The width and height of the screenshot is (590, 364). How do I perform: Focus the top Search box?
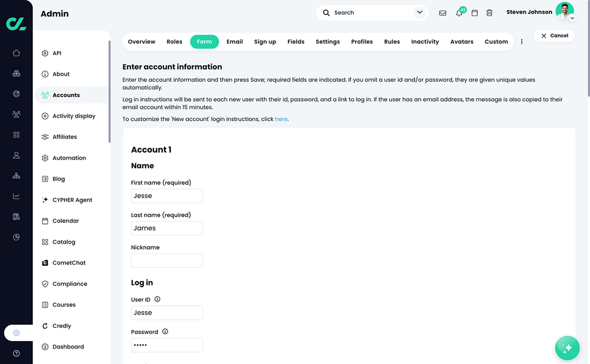372,13
